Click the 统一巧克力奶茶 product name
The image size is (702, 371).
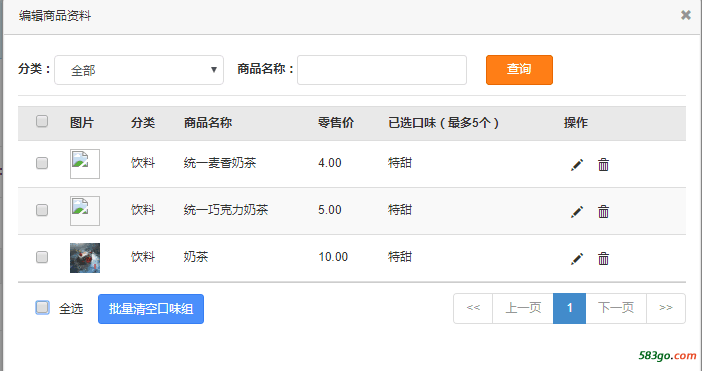pos(226,210)
